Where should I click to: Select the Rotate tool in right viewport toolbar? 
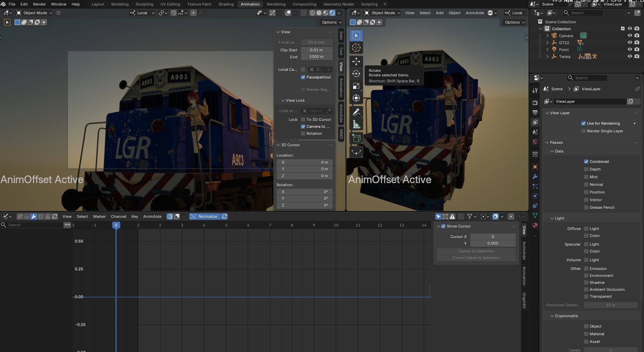tap(356, 74)
